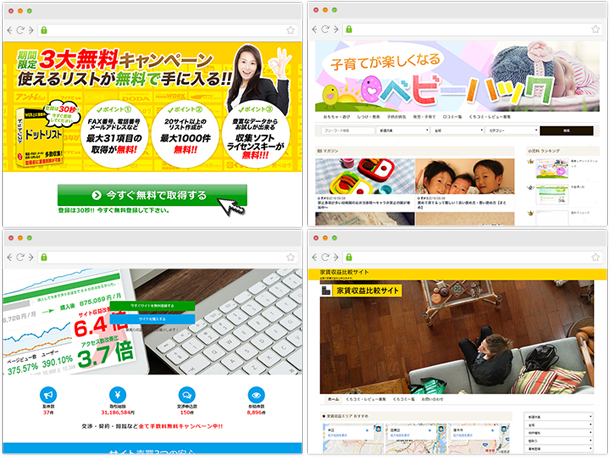Open the 厚木市 map card

click(x=479, y=438)
